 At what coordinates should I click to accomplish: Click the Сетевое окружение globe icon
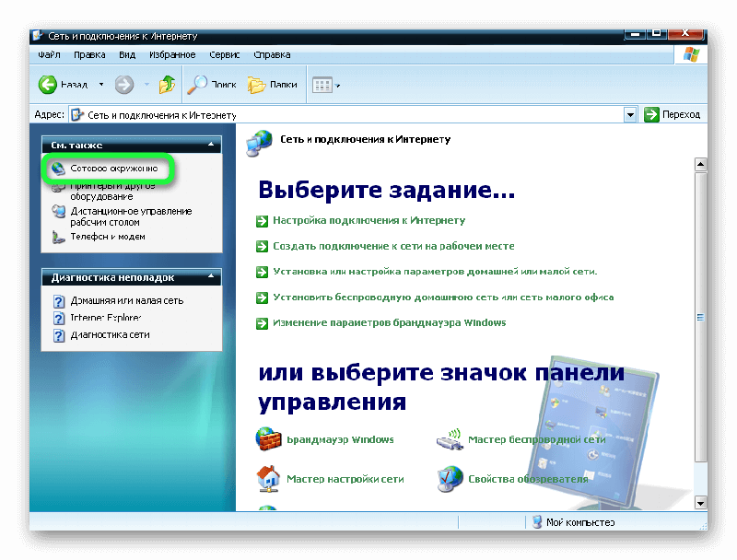[58, 169]
